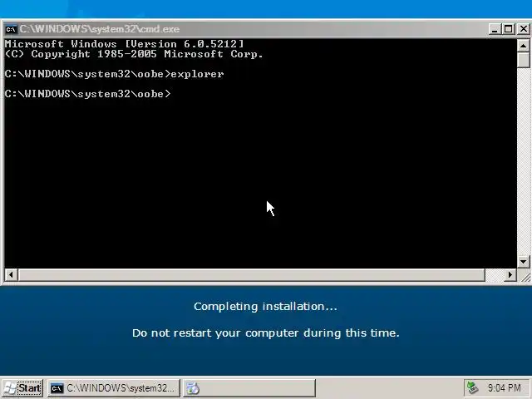Click the horizontal scrollbar right arrow
The width and height of the screenshot is (532, 399).
510,274
